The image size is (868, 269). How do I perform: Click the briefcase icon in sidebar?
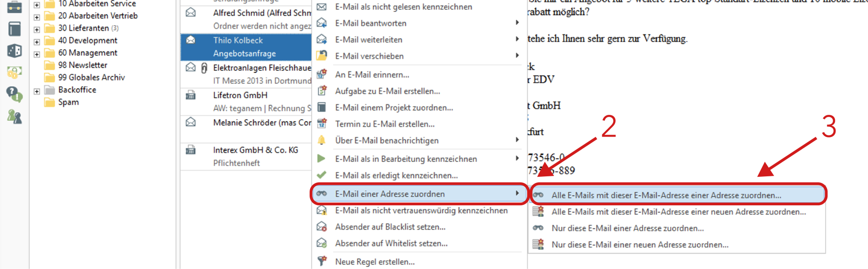click(x=14, y=7)
